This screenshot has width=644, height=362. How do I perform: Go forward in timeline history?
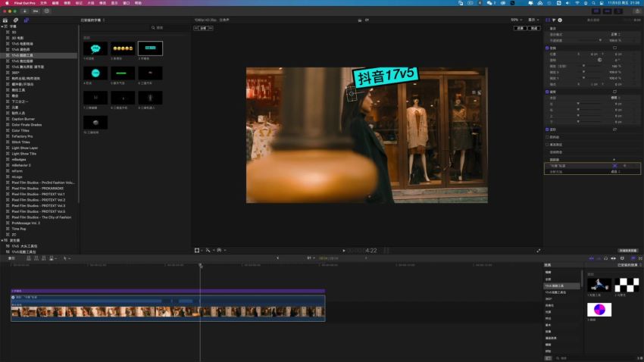366,258
